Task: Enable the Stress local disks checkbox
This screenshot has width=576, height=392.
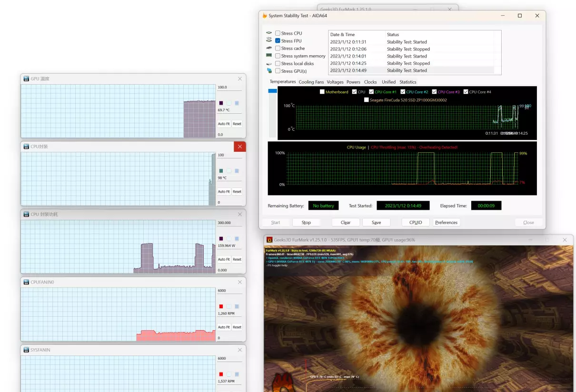Action: click(278, 64)
